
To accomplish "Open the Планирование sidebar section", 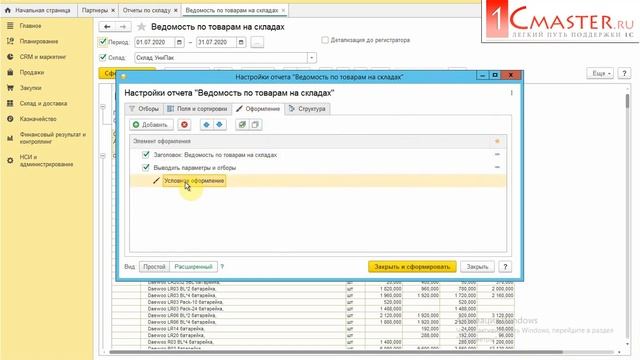I will [38, 41].
